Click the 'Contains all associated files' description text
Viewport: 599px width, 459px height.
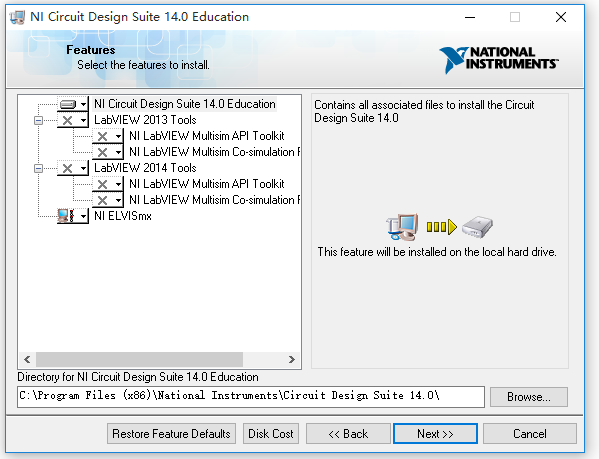[424, 111]
